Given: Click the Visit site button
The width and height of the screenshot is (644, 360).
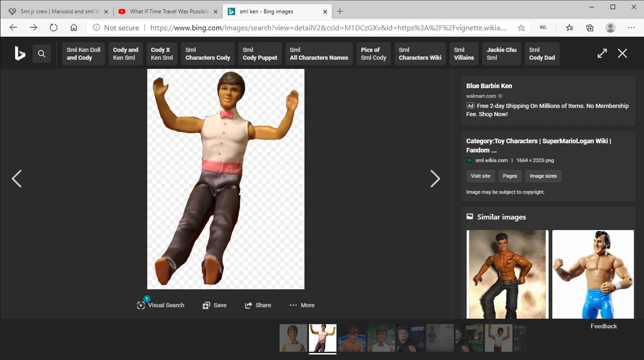Looking at the screenshot, I should (480, 176).
